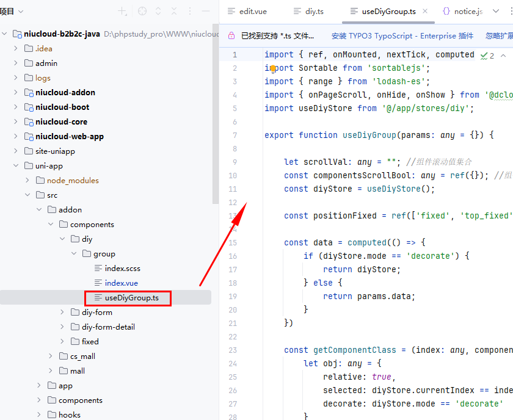Open index.scss in the group folder

122,268
